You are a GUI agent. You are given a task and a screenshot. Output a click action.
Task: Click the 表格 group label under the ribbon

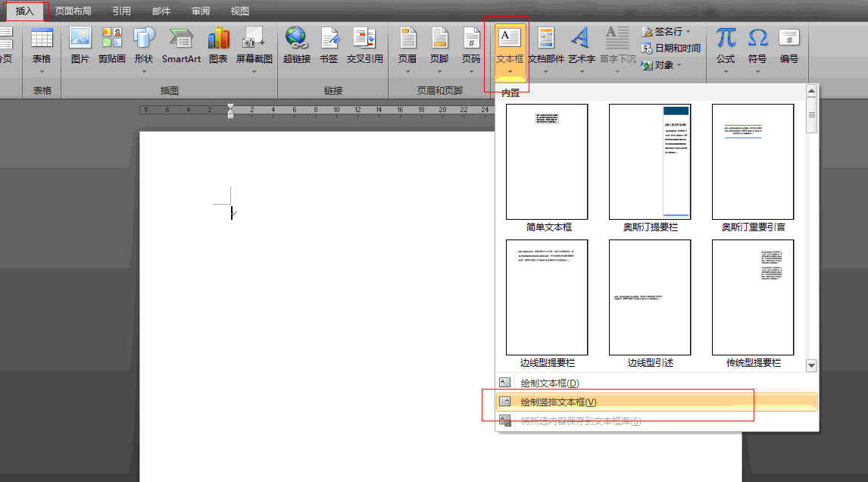(42, 90)
